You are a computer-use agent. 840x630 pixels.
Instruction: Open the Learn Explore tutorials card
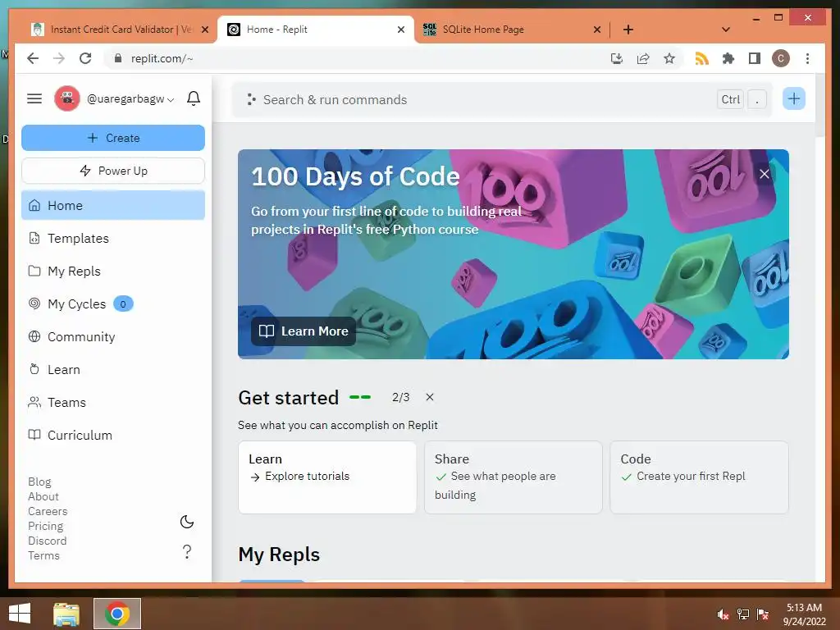click(x=327, y=477)
